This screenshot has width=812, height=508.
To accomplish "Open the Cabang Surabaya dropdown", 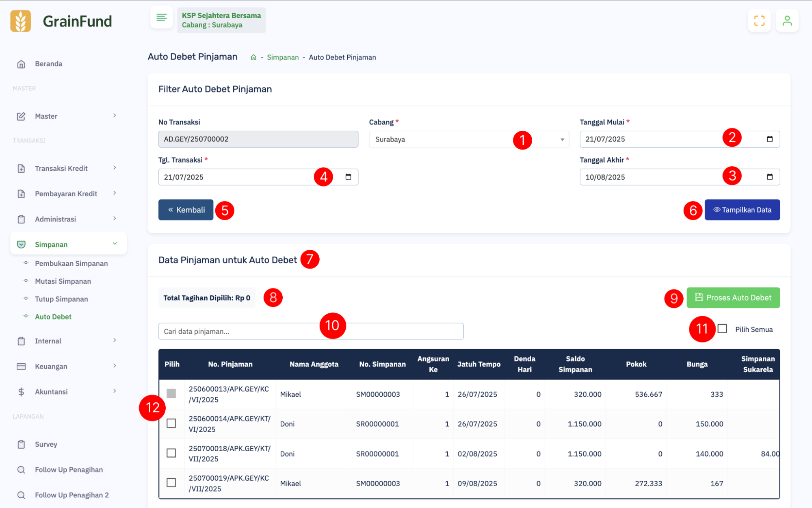I will click(x=469, y=139).
